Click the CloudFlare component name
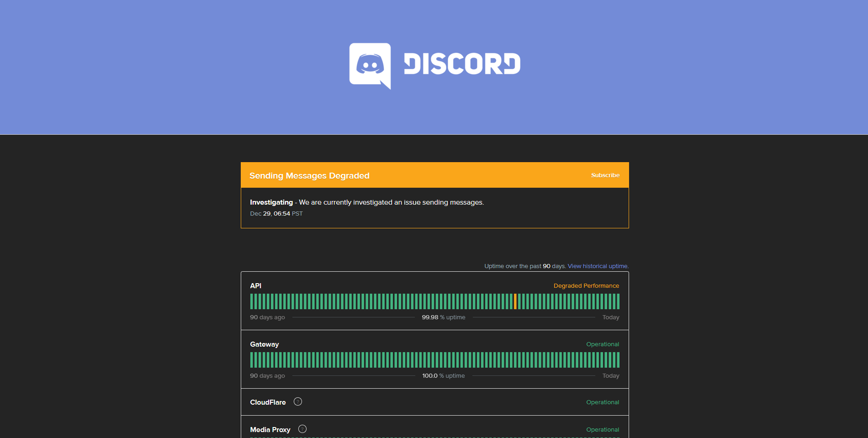The height and width of the screenshot is (438, 868). tap(268, 402)
